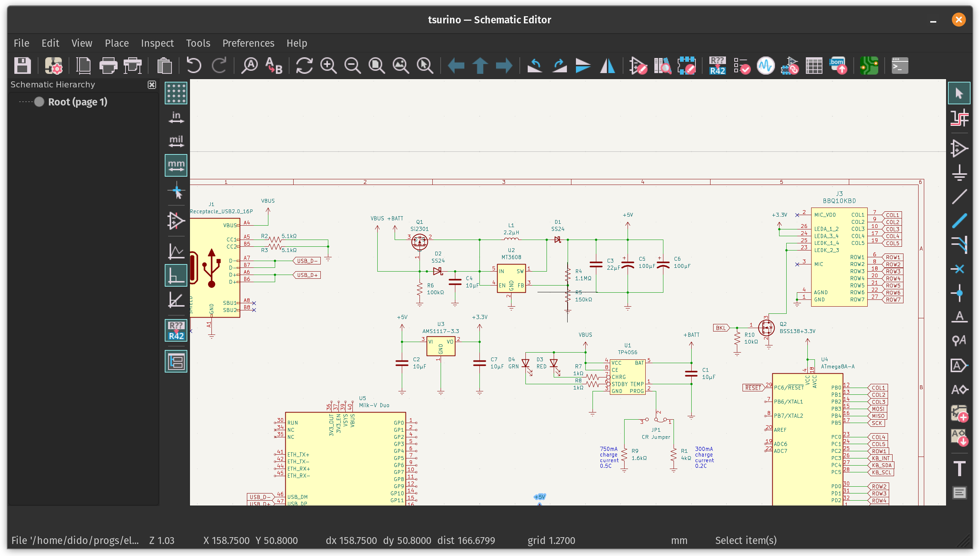
Task: Close the Schematic Hierarchy panel
Action: point(152,85)
